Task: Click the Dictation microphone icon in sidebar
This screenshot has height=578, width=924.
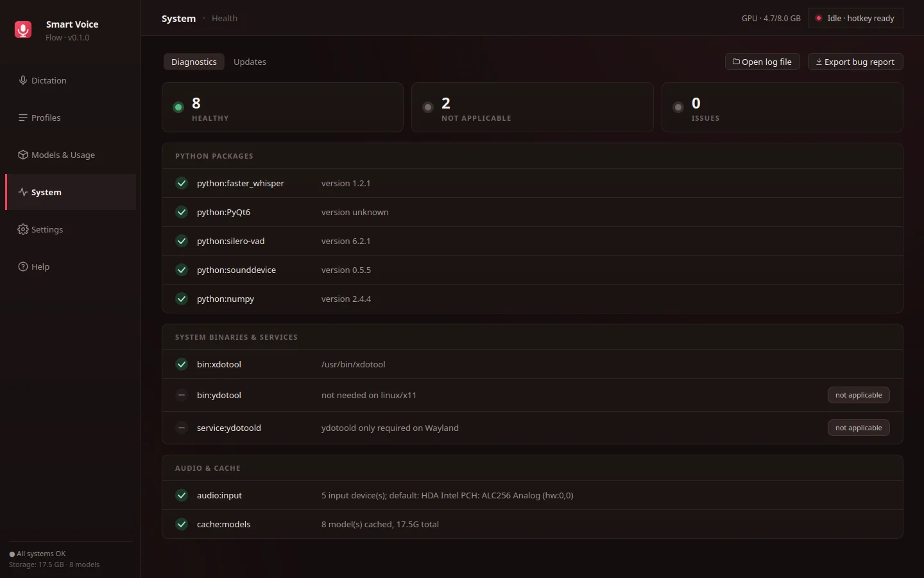Action: pos(23,80)
